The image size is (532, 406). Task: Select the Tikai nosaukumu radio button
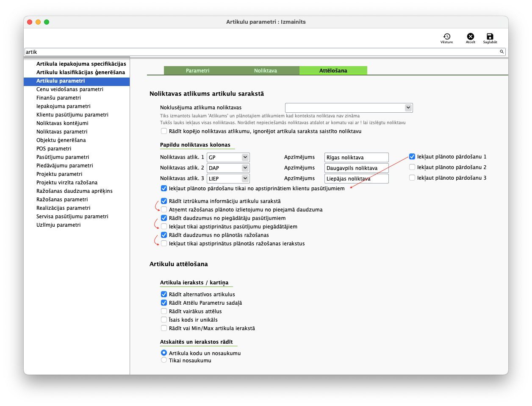click(x=164, y=360)
